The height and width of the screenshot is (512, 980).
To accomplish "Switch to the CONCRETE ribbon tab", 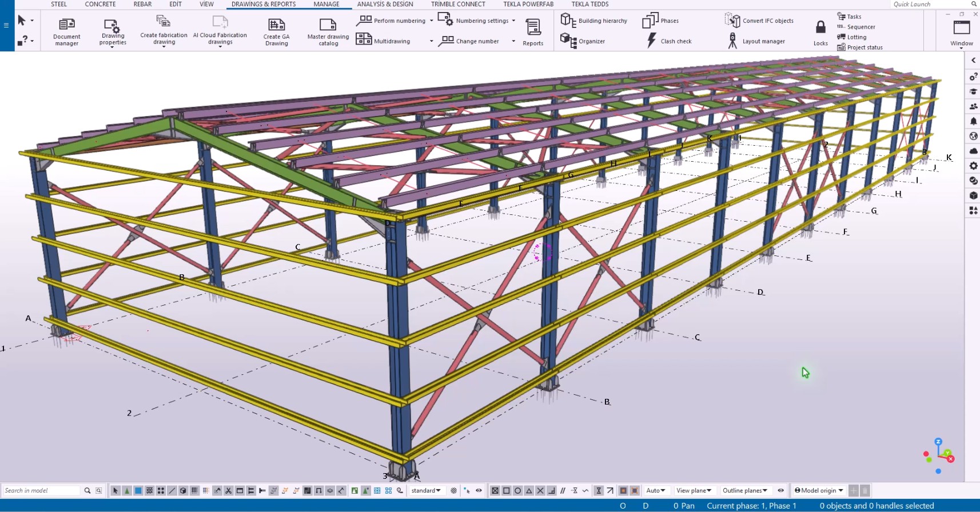I will pos(100,4).
